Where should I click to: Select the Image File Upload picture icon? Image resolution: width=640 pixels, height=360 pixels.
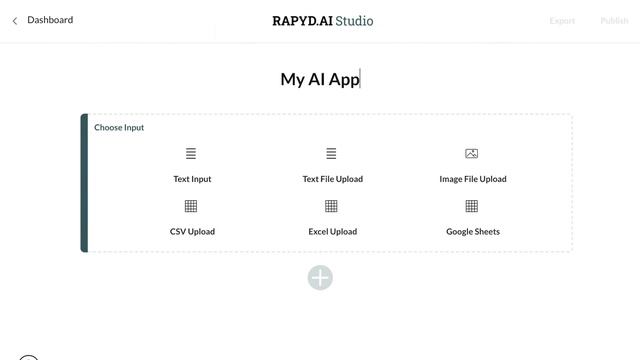[471, 153]
